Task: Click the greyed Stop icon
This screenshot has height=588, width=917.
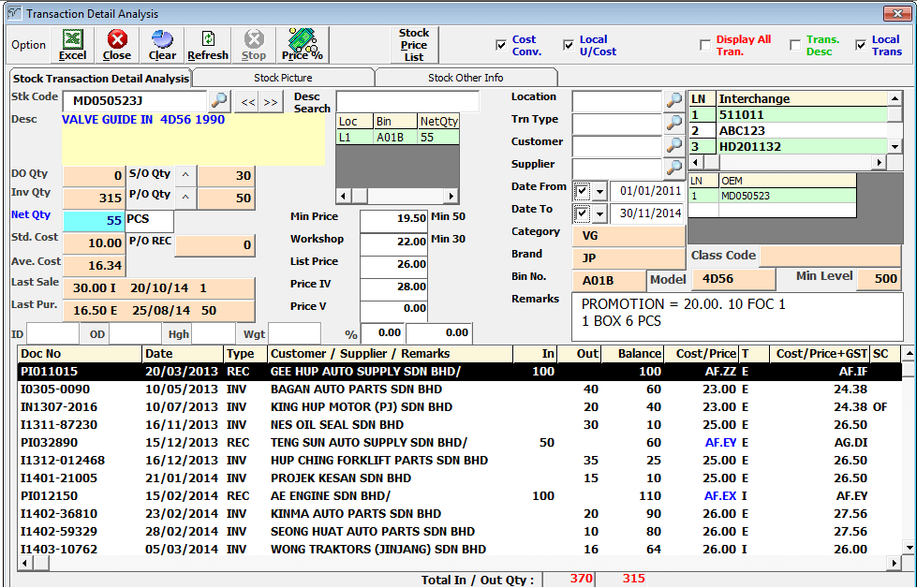Action: [x=254, y=45]
